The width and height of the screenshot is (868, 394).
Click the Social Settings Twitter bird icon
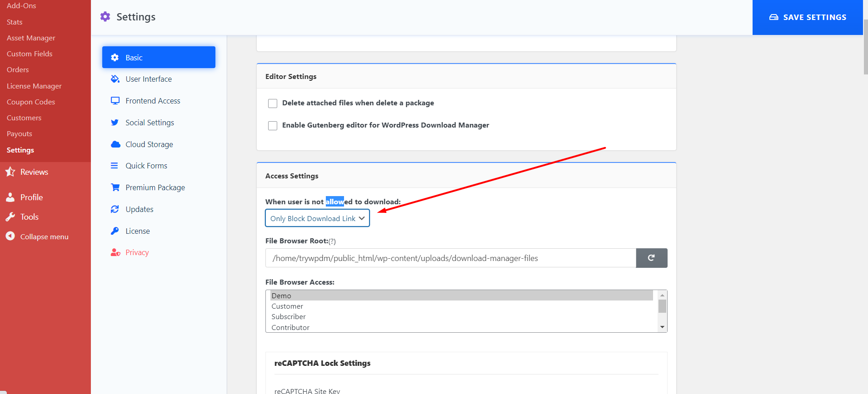(115, 123)
